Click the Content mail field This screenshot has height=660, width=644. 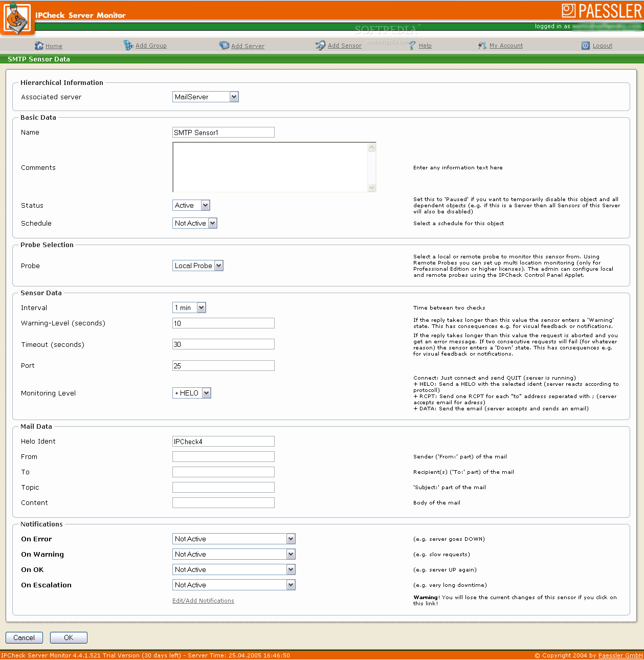[224, 503]
